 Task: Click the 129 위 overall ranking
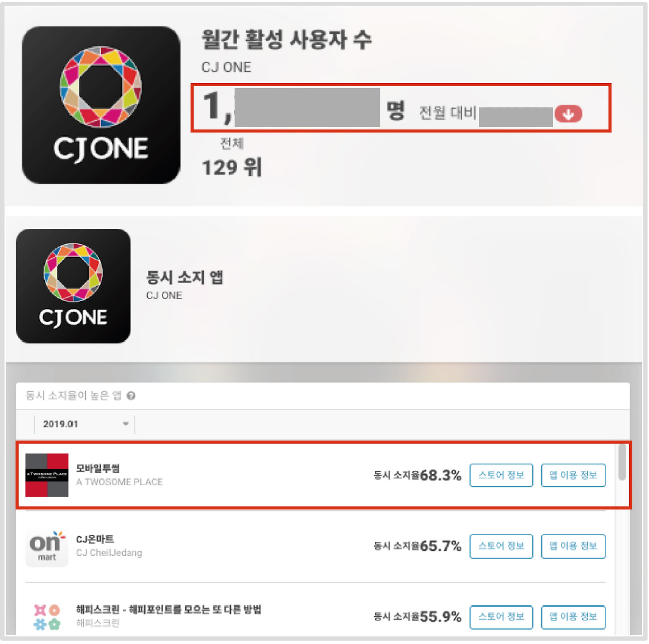pos(232,167)
